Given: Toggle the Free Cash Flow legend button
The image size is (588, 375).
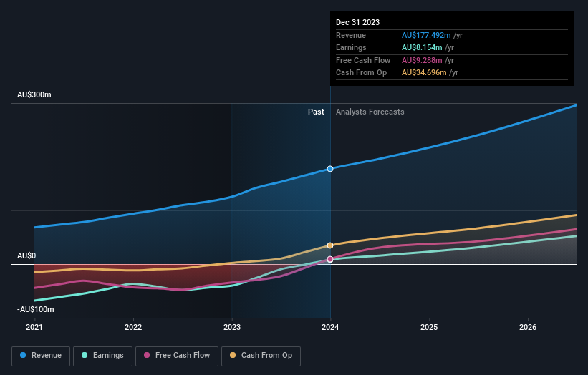Looking at the screenshot, I should 177,356.
